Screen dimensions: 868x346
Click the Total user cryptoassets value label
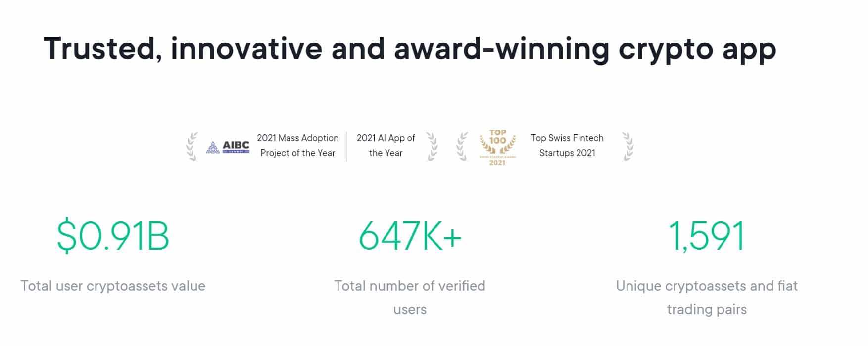click(113, 286)
